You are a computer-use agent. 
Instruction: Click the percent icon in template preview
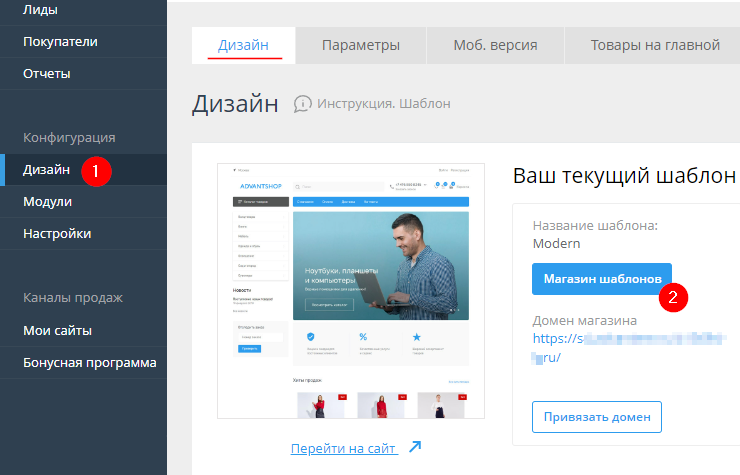tap(363, 337)
